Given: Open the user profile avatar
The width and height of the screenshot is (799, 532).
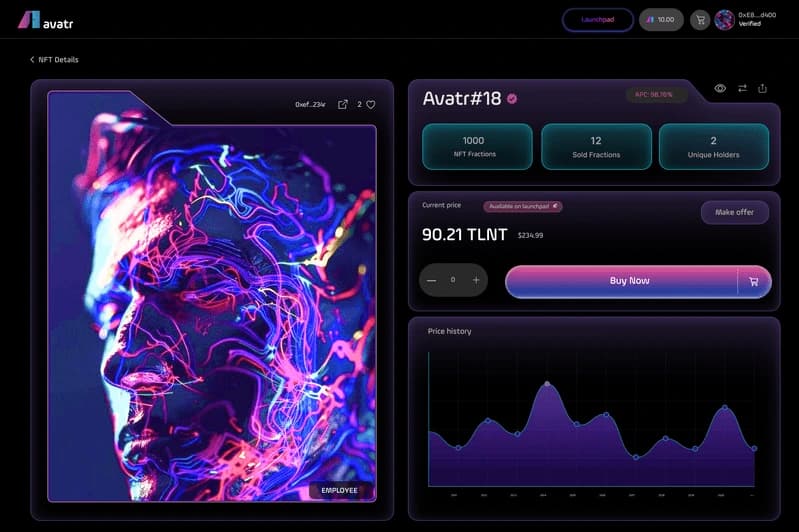Looking at the screenshot, I should tap(724, 19).
